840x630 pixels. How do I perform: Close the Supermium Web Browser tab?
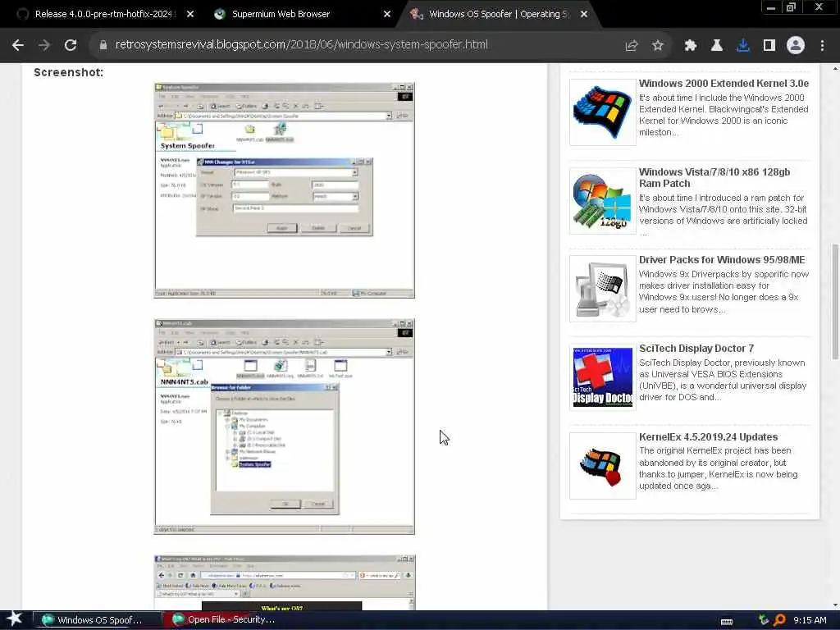click(x=387, y=14)
